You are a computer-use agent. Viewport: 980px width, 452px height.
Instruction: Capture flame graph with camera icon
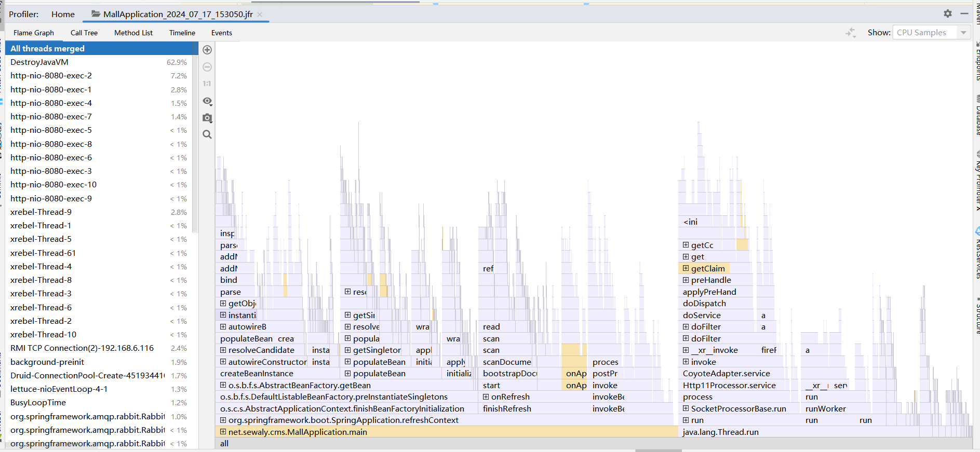point(207,118)
